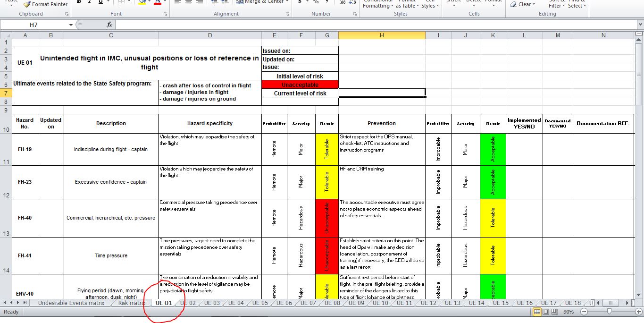Click the zoom out minus button
The height and width of the screenshot is (323, 644).
click(584, 312)
